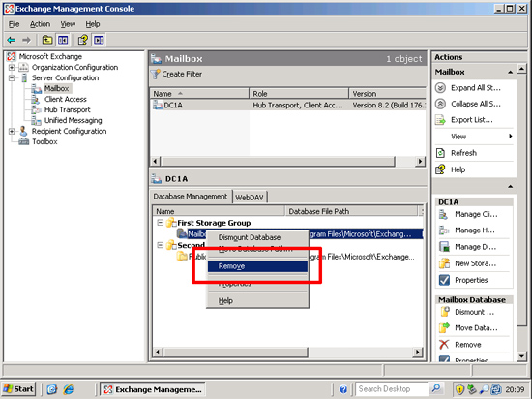The height and width of the screenshot is (399, 532).
Task: Collapse the DC1A actions section arrow
Action: click(x=510, y=187)
